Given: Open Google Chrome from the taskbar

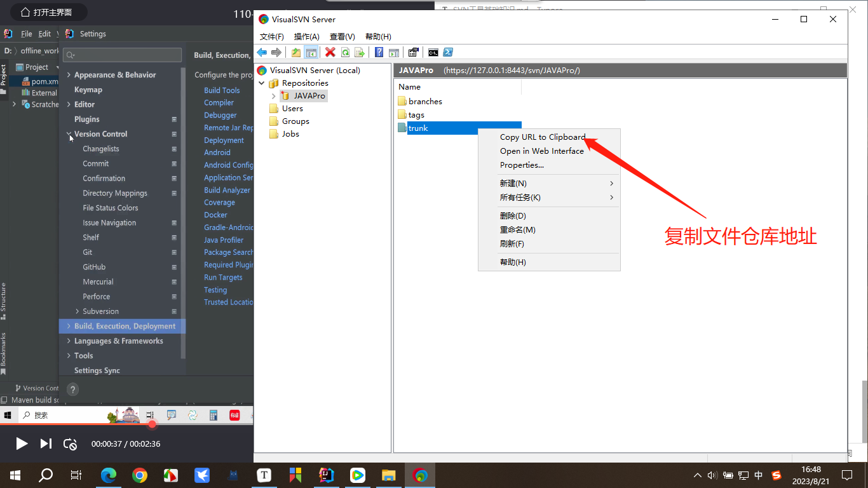Looking at the screenshot, I should (140, 475).
